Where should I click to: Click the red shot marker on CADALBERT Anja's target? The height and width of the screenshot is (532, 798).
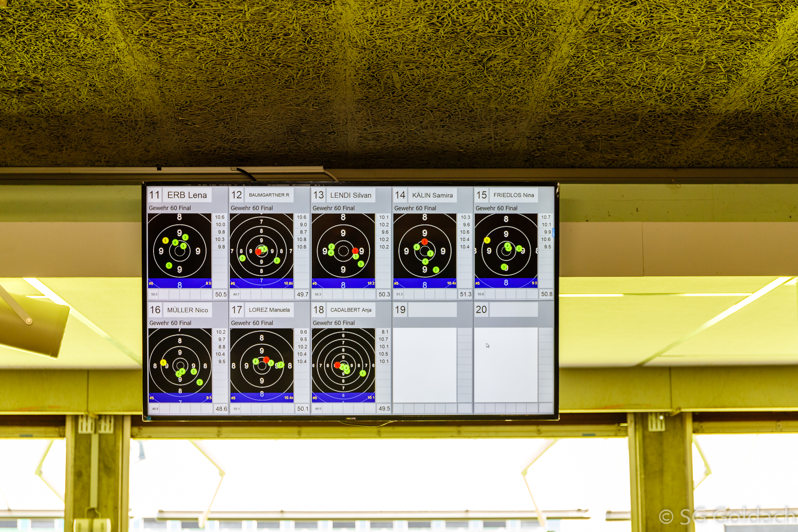337,365
